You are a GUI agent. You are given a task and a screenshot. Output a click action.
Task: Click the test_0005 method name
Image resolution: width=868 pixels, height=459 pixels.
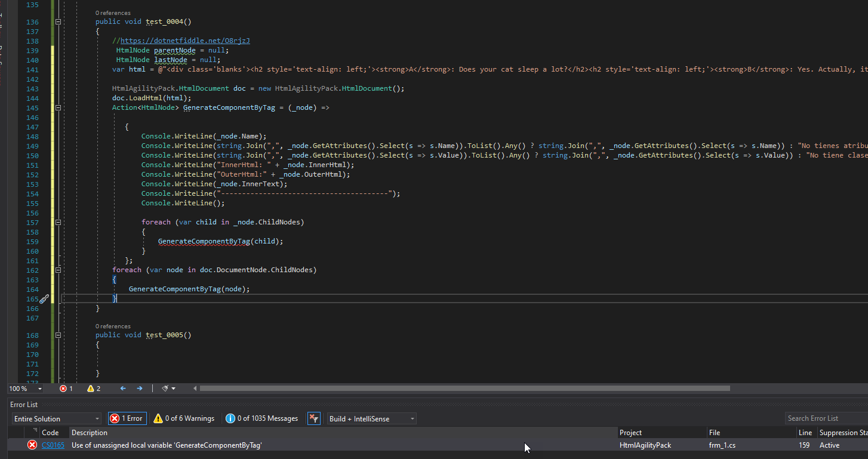[x=164, y=335]
